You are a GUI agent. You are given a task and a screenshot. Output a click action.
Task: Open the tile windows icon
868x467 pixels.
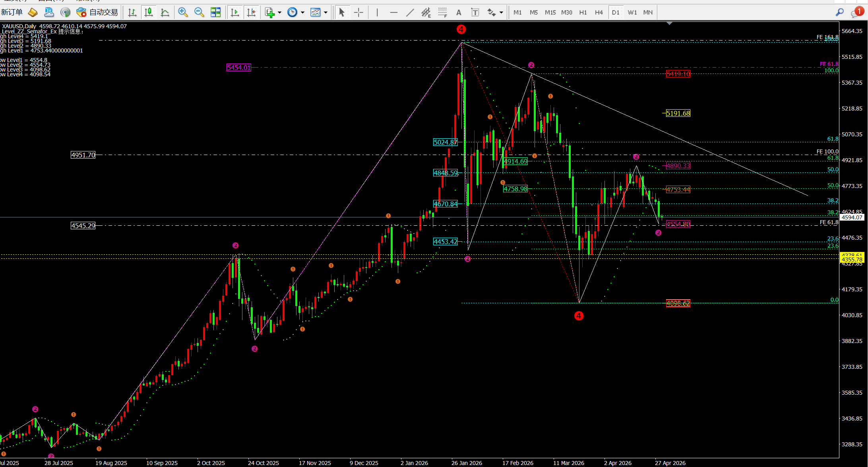pyautogui.click(x=215, y=12)
